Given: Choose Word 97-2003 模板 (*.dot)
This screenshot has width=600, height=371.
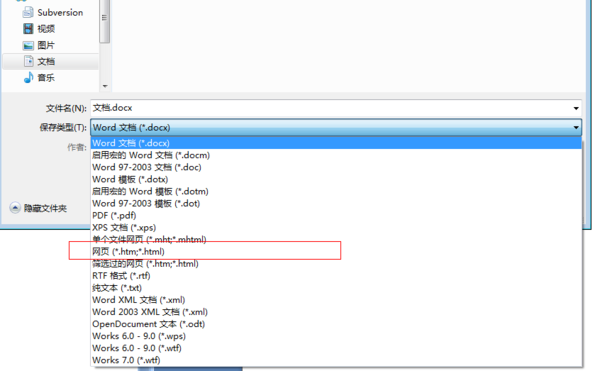Looking at the screenshot, I should point(336,203).
